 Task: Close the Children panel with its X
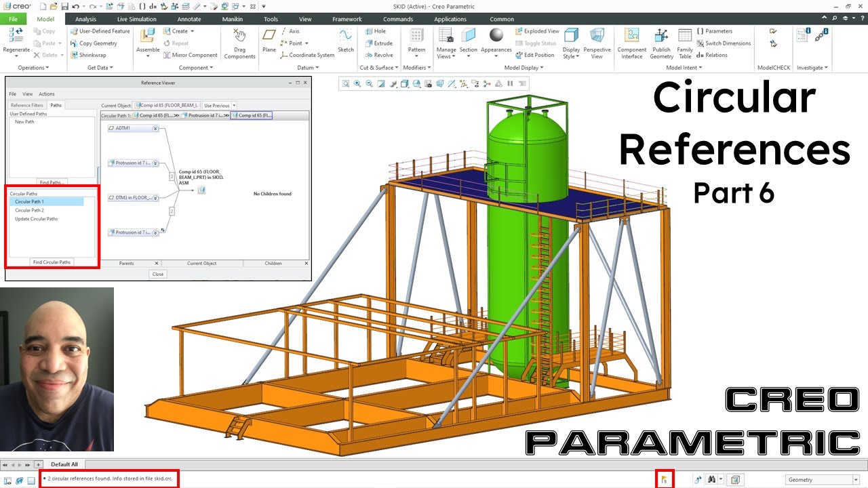pyautogui.click(x=305, y=263)
